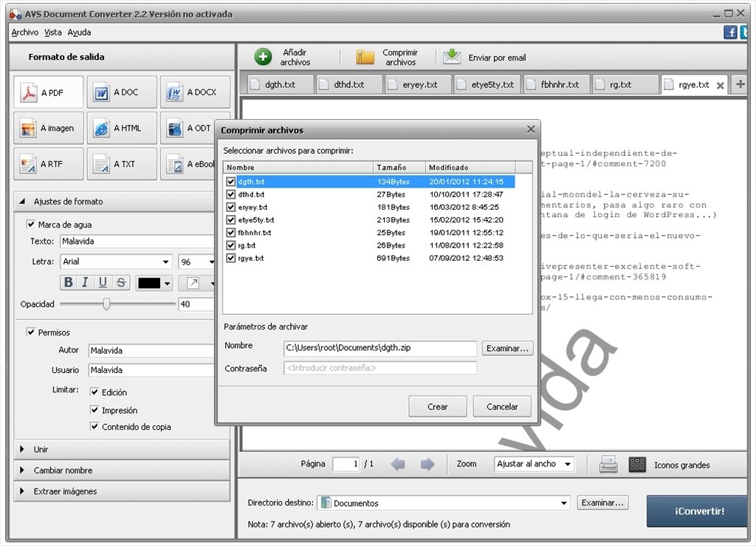Screen dimensions: 756x546
Task: Click Examinar next to archive name
Action: (x=507, y=348)
